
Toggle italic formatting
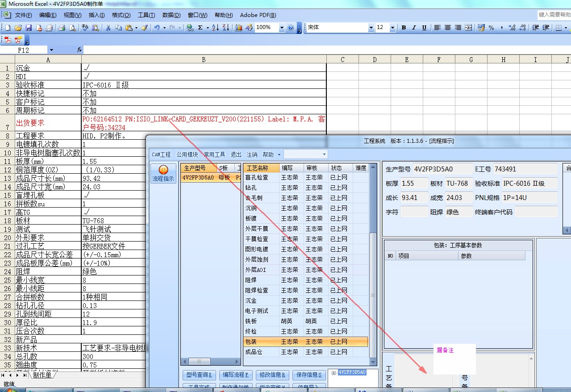[414, 28]
